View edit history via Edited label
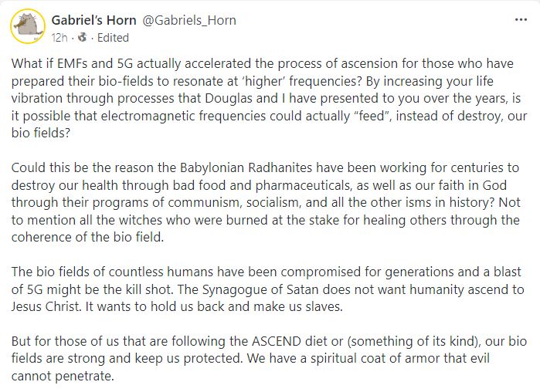The width and height of the screenshot is (540, 392). 113,38
